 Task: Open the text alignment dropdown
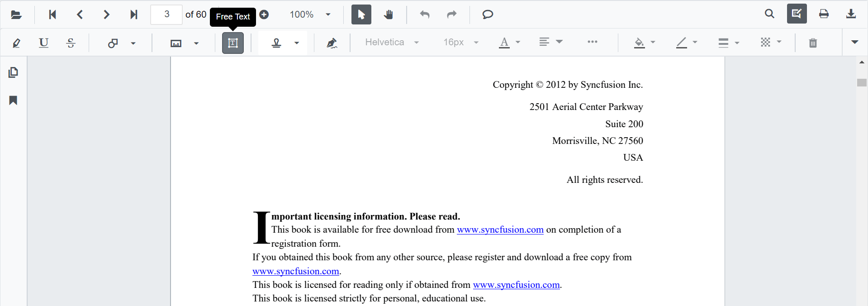(x=551, y=42)
